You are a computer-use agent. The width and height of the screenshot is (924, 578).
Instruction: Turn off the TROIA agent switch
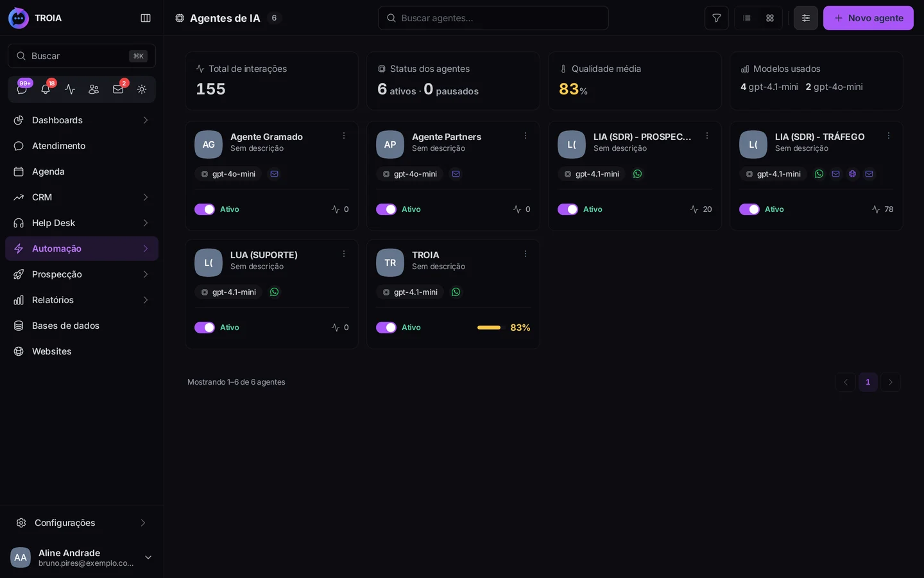pyautogui.click(x=386, y=328)
